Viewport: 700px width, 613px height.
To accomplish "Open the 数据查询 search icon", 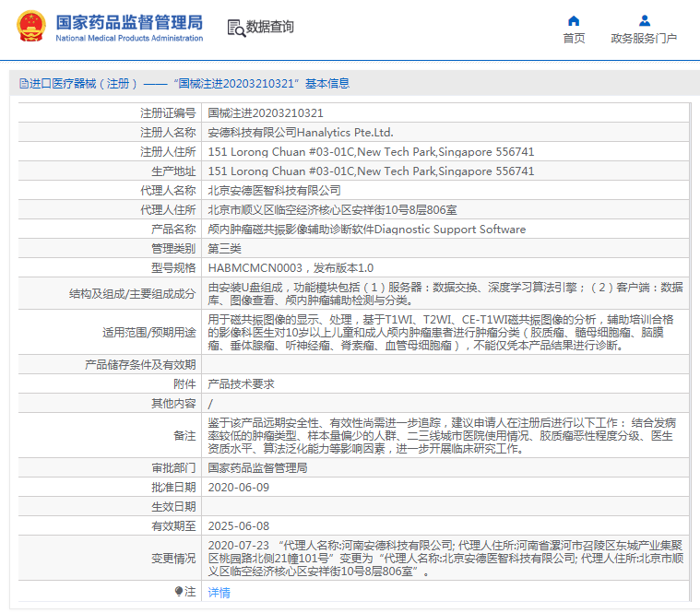I will pos(236,28).
